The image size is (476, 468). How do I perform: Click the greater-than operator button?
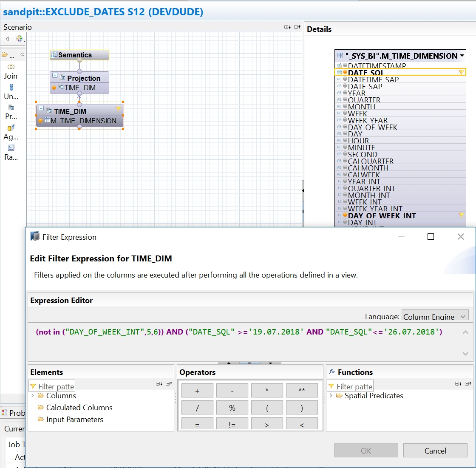(x=267, y=424)
